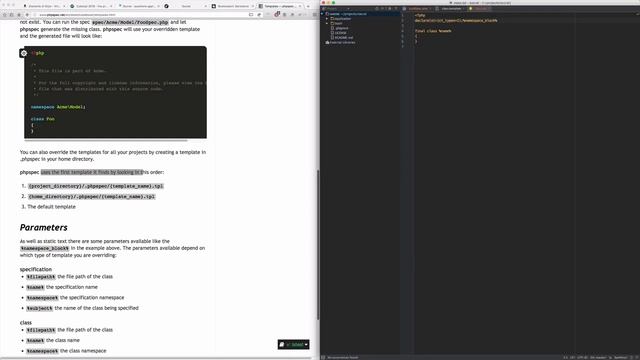Click the project panel settings gear in PhpStorm

click(x=389, y=9)
